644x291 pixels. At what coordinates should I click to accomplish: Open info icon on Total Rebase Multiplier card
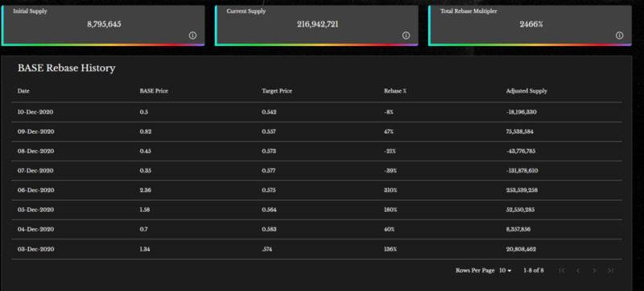[620, 35]
